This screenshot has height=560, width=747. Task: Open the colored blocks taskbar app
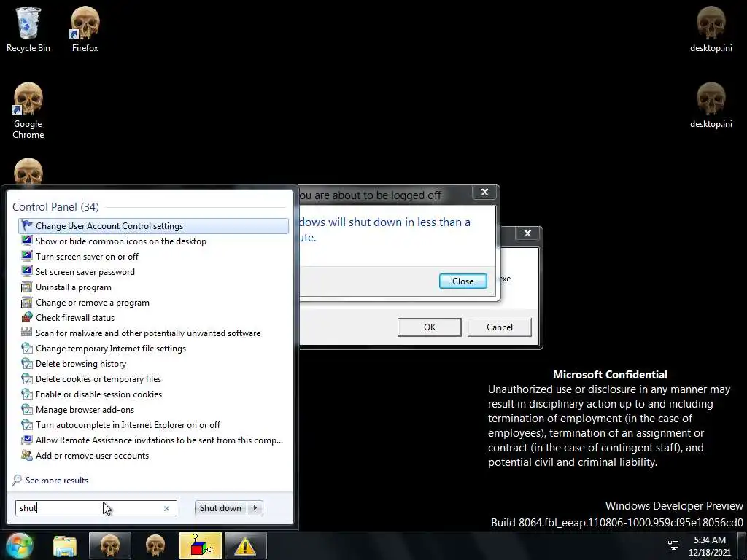tap(201, 545)
